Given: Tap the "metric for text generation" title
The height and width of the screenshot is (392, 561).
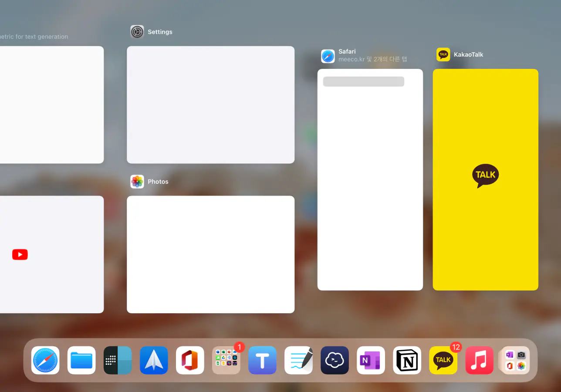Looking at the screenshot, I should coord(34,37).
